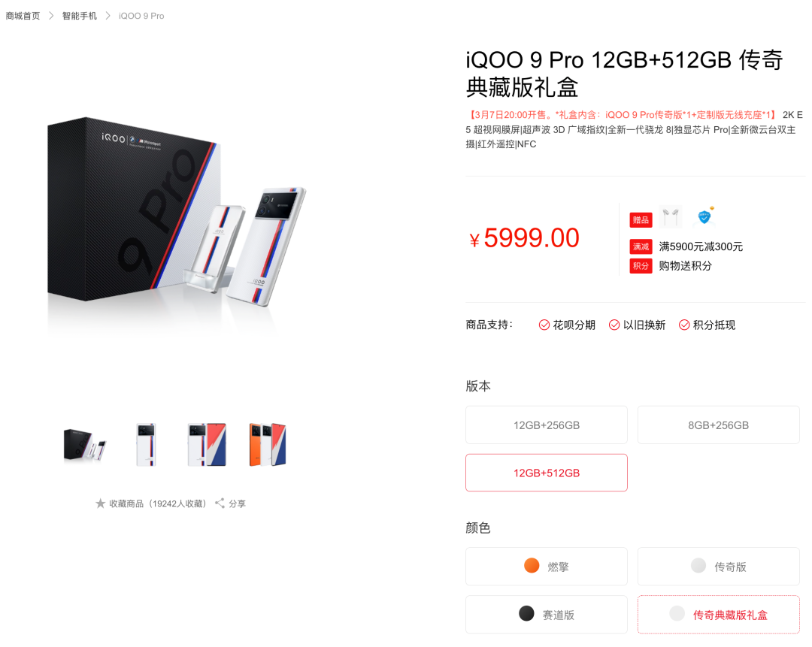Choose the orange 燃擎 color option
This screenshot has height=647, width=812.
click(547, 567)
